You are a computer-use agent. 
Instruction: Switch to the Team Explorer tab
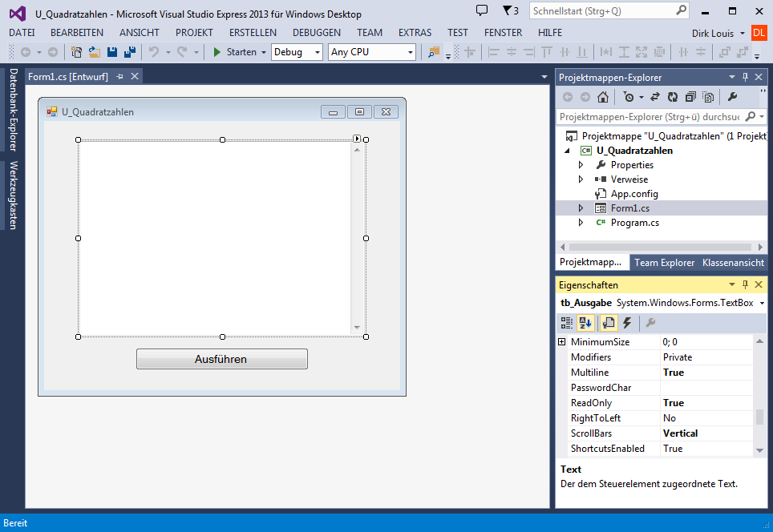pos(664,263)
